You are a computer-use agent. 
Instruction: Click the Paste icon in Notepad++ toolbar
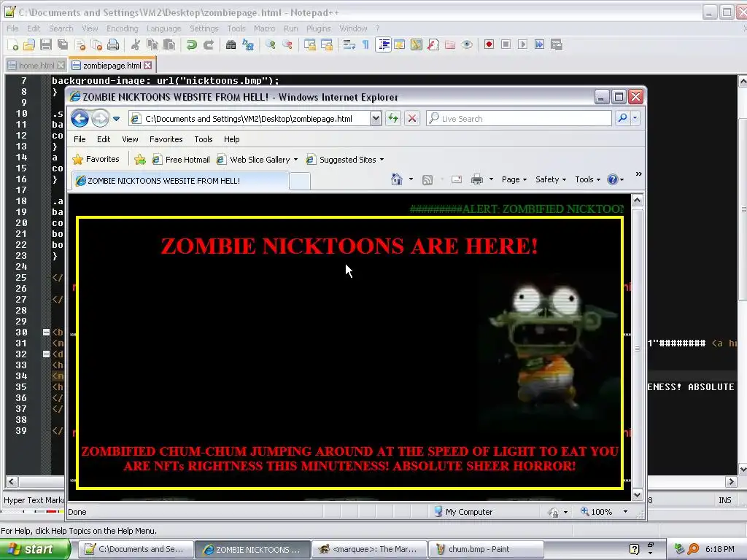pyautogui.click(x=169, y=44)
